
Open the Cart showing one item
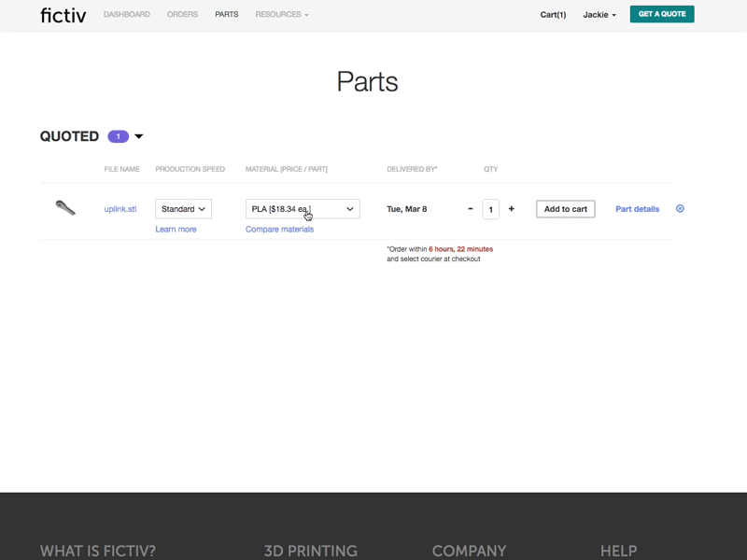(x=552, y=14)
